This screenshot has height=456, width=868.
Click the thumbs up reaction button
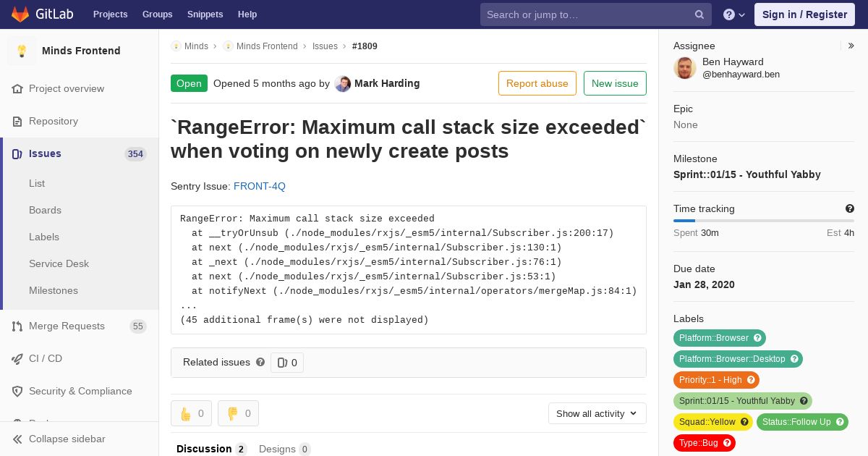191,413
